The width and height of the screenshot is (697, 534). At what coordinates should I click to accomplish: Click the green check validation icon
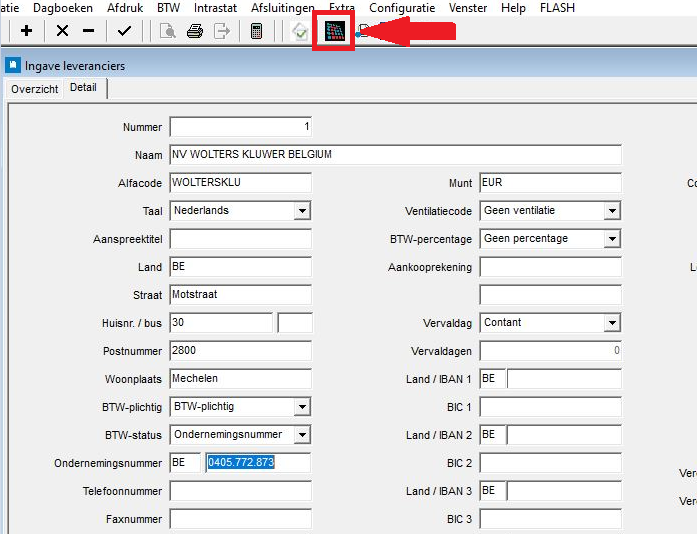click(x=300, y=31)
